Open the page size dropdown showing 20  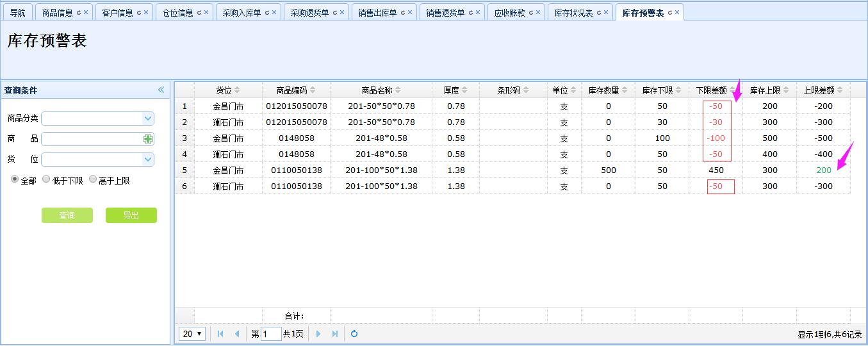click(192, 334)
